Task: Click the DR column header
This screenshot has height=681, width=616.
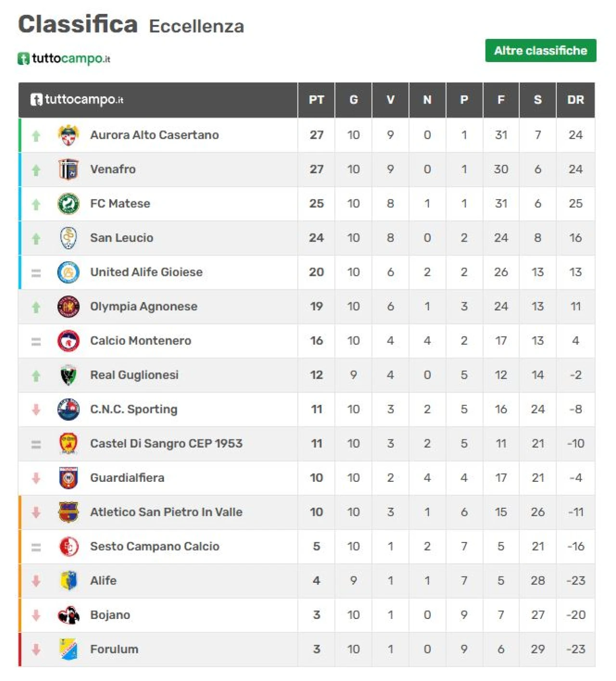Action: click(576, 100)
